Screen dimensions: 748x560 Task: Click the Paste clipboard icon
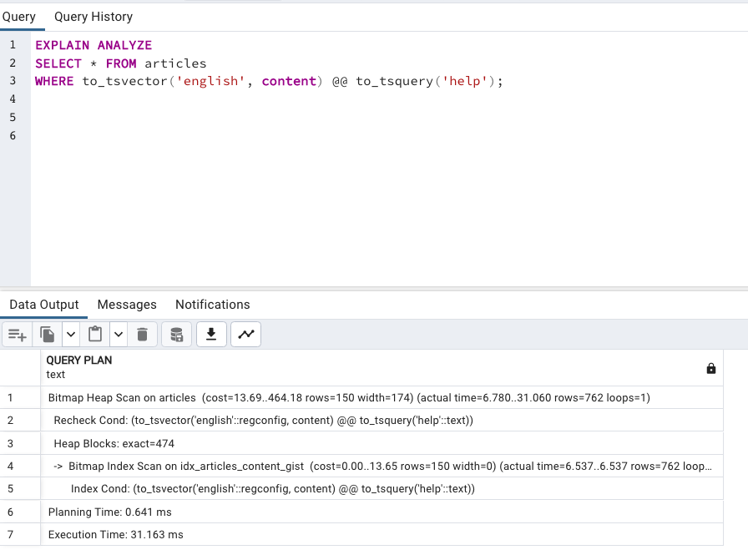click(95, 335)
